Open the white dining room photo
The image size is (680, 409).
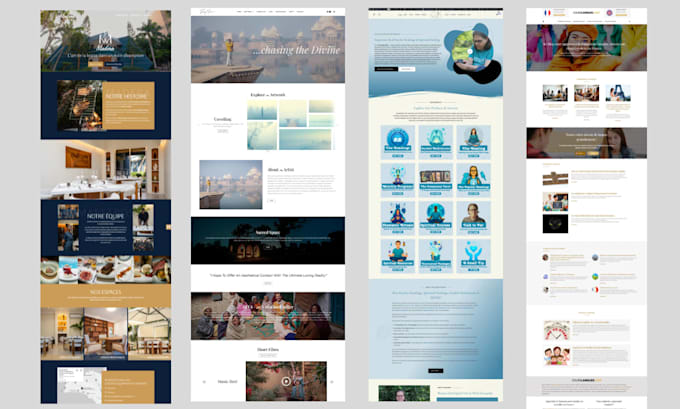click(x=106, y=169)
